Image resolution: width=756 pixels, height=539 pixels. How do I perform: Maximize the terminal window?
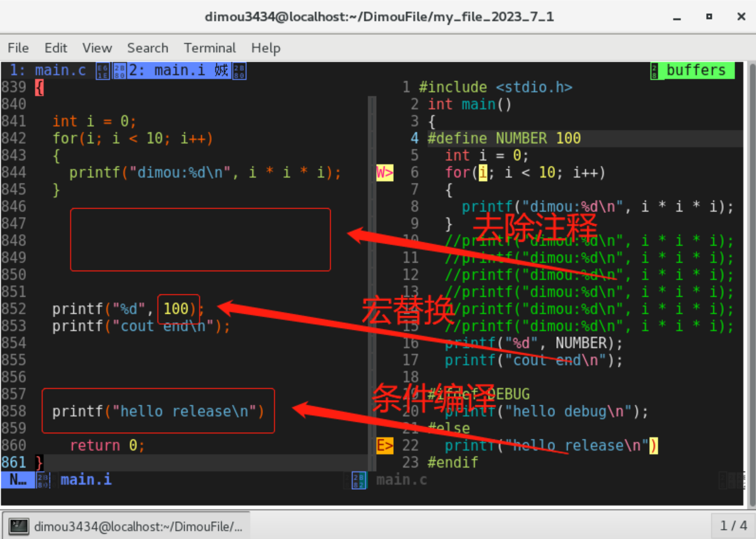(x=709, y=17)
